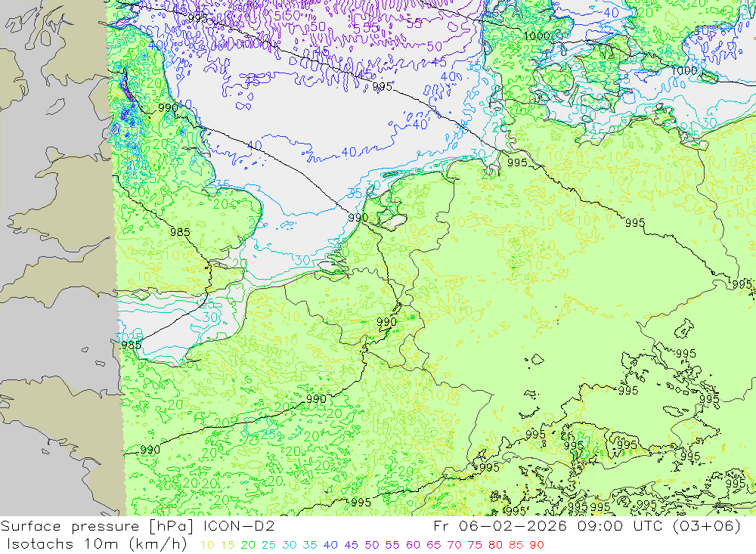Select the purple '50' legend value
Image resolution: width=756 pixels, height=554 pixels.
(x=372, y=545)
